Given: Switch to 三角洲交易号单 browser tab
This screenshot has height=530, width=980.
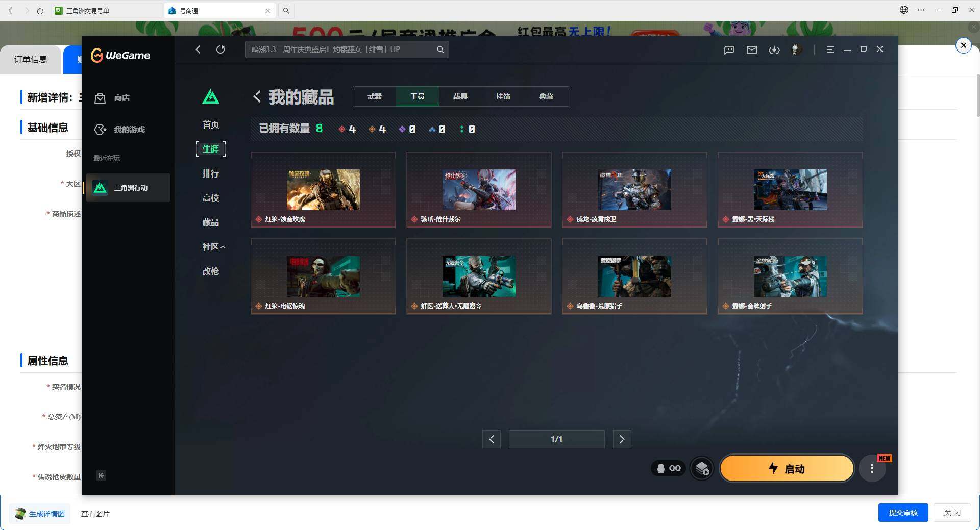Looking at the screenshot, I should click(106, 10).
